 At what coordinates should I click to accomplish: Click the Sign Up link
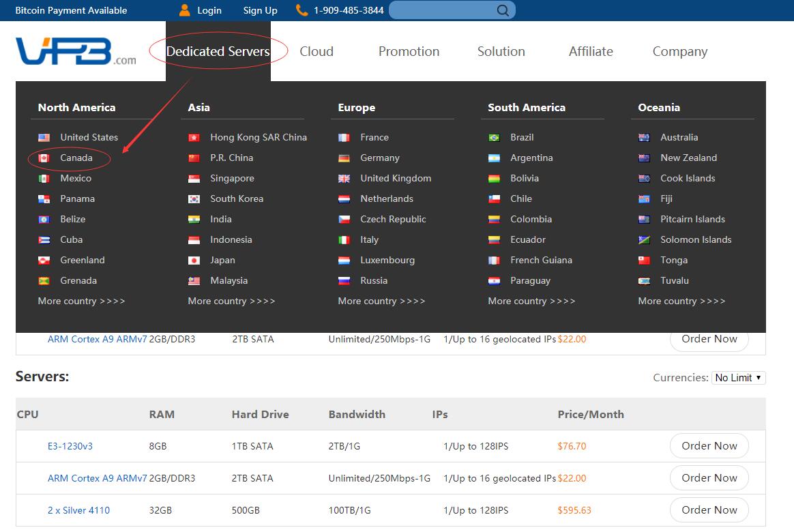tap(260, 10)
